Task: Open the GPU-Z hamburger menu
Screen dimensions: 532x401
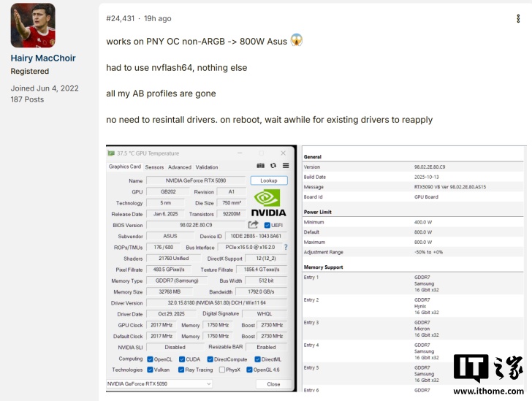Action: coord(286,167)
